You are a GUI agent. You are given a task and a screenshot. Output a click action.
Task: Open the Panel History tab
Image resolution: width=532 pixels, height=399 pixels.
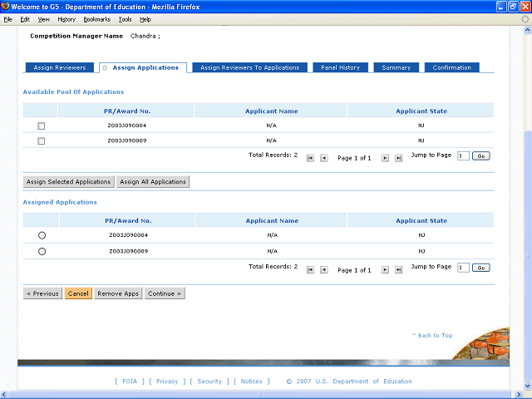coord(341,67)
